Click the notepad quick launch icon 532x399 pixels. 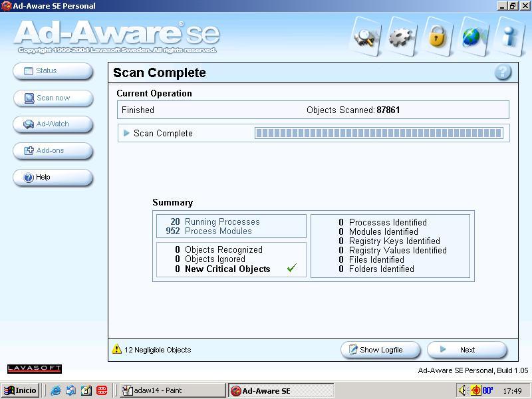(86, 391)
